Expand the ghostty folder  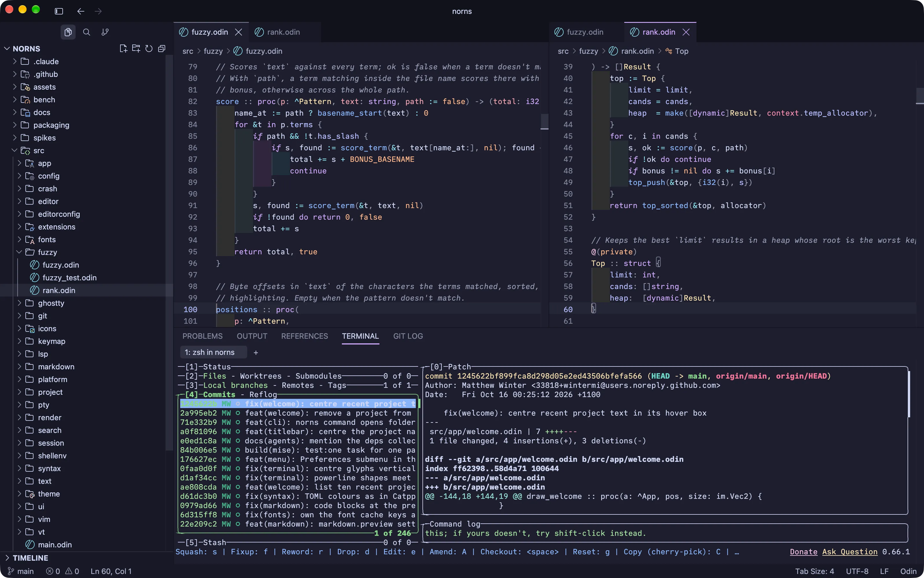click(19, 303)
